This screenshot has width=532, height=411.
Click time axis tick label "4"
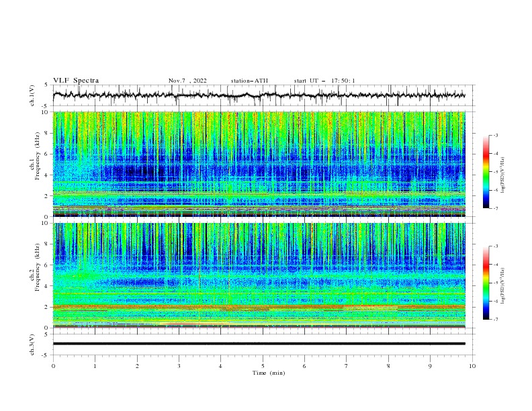click(x=221, y=366)
